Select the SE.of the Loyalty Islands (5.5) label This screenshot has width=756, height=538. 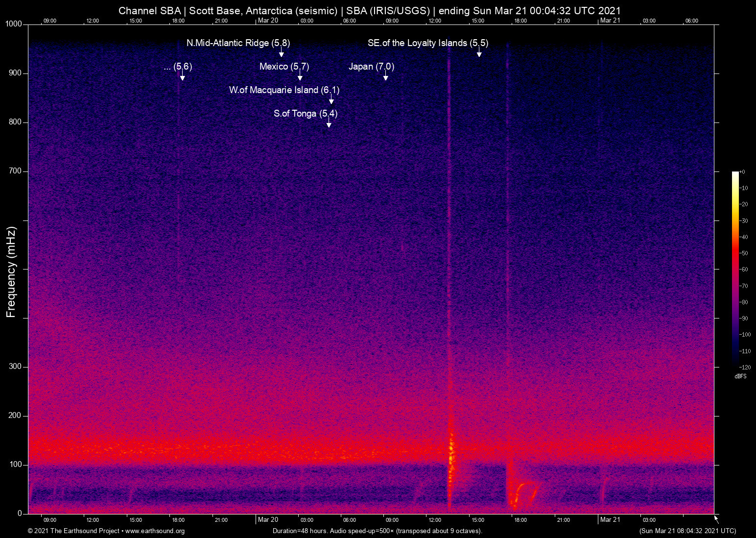point(428,43)
